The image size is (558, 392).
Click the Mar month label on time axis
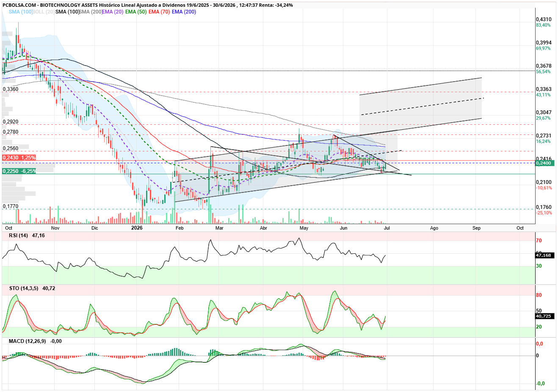pos(219,228)
